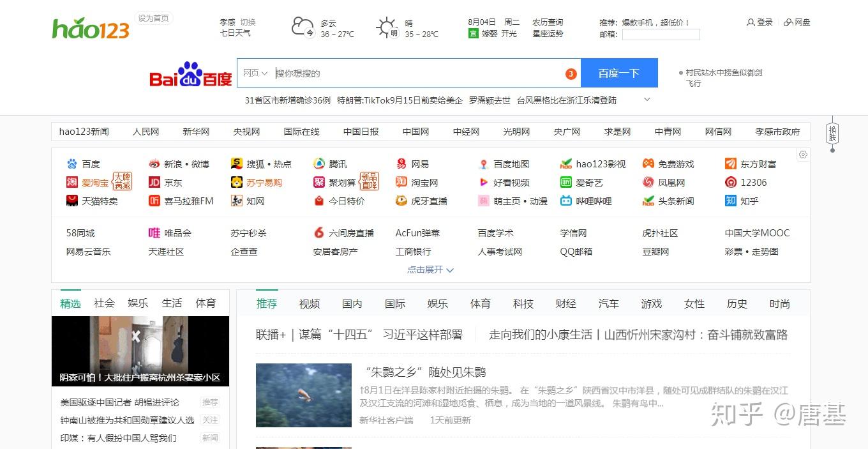The height and width of the screenshot is (449, 868).
Task: Click the 今日特价 bag icon
Action: tap(319, 201)
